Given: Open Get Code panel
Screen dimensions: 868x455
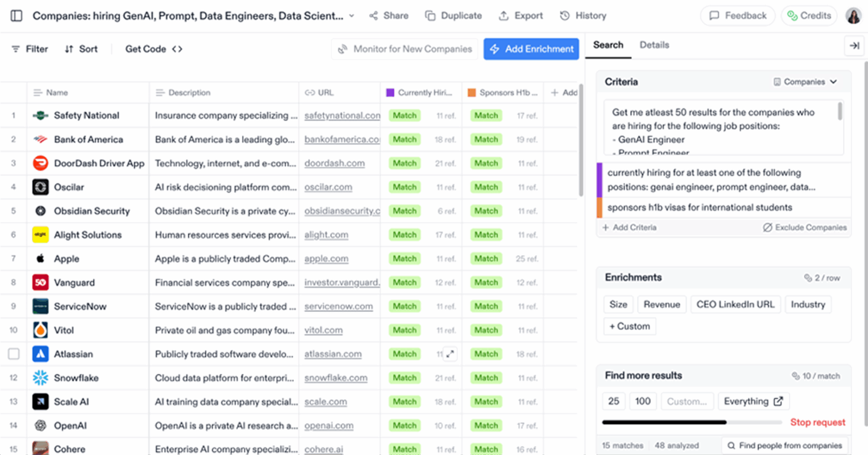Looking at the screenshot, I should (154, 49).
